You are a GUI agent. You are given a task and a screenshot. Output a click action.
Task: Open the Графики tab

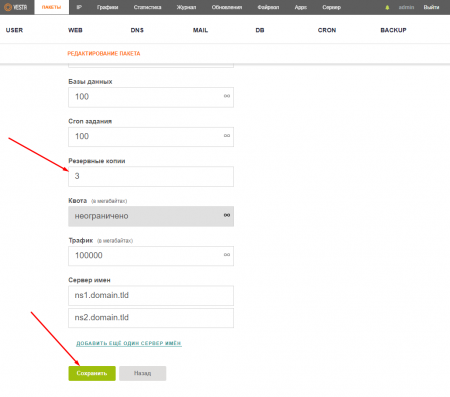click(x=107, y=7)
